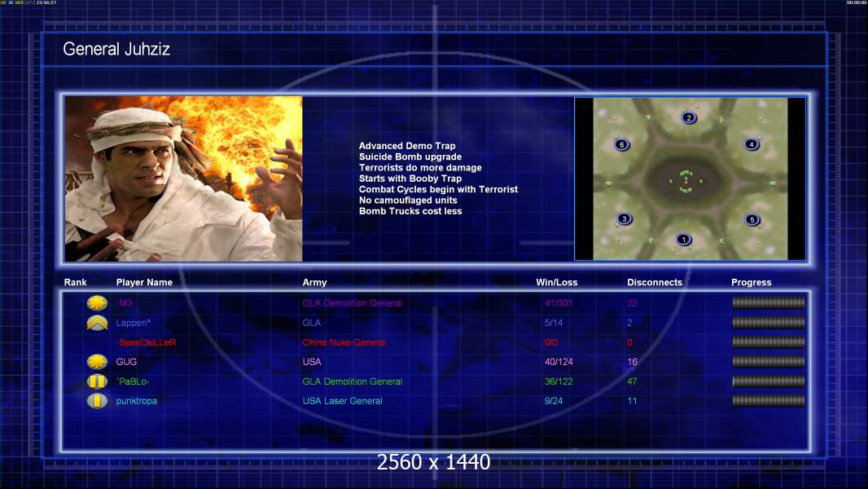Click the 36/122 win/loss value
Screen dimensions: 868x489
coord(559,381)
